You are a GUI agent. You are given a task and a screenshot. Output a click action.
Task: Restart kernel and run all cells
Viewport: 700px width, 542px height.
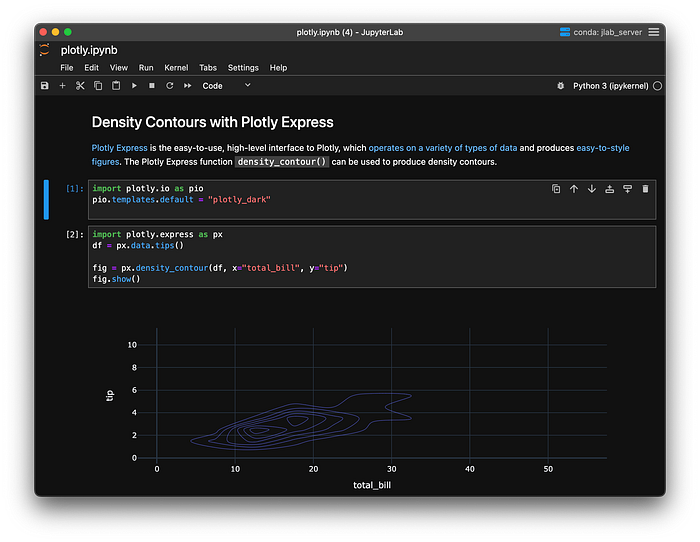(x=188, y=86)
